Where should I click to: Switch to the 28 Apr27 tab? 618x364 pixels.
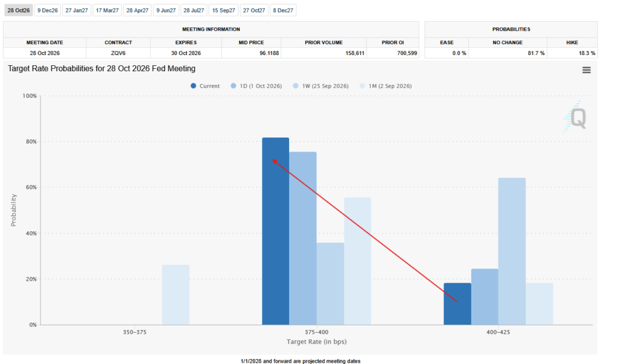click(x=137, y=10)
